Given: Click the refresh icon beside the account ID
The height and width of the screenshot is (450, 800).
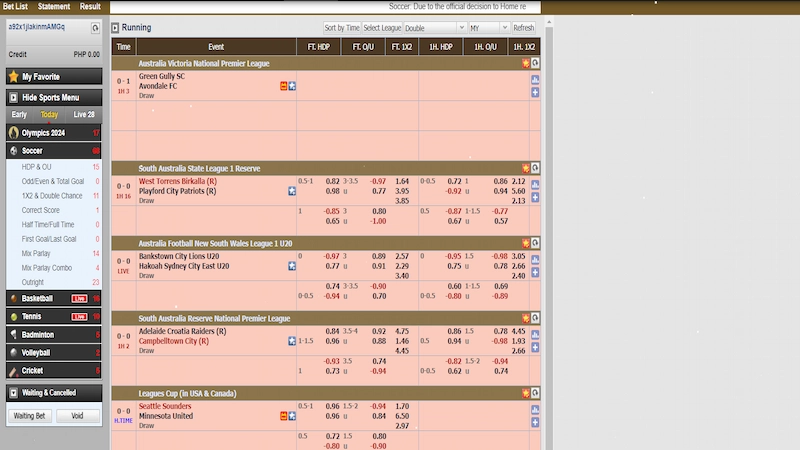Looking at the screenshot, I should click(95, 29).
